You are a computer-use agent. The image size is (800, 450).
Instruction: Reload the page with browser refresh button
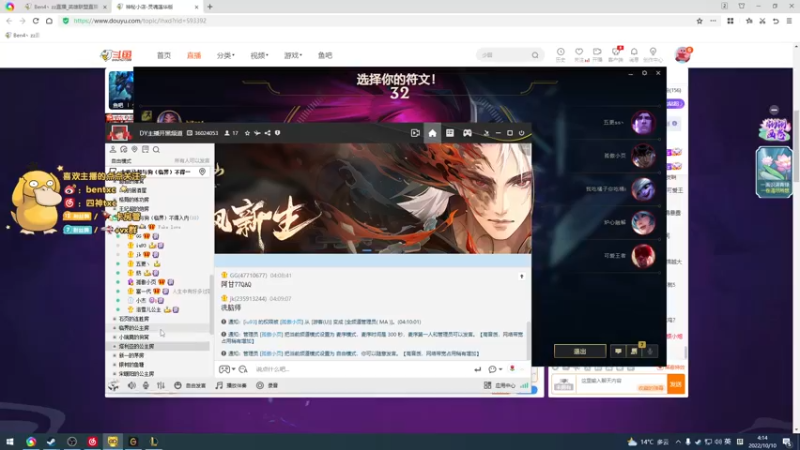pyautogui.click(x=36, y=21)
